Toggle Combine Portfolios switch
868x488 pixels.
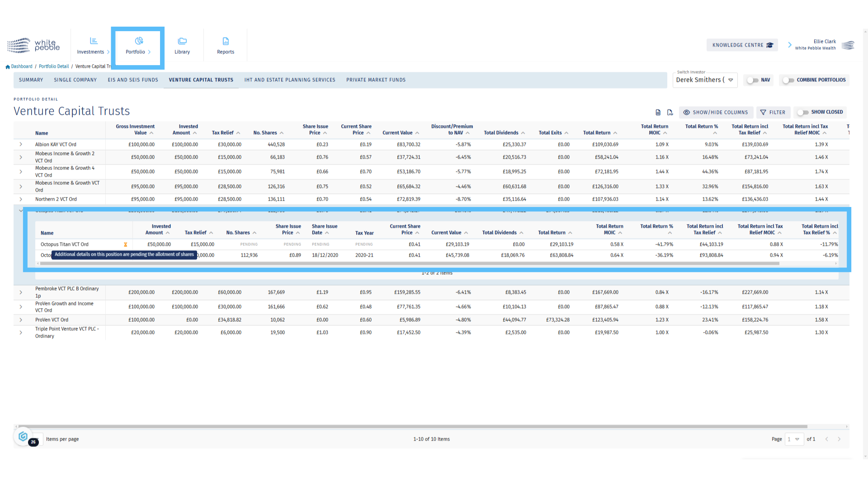(x=788, y=80)
